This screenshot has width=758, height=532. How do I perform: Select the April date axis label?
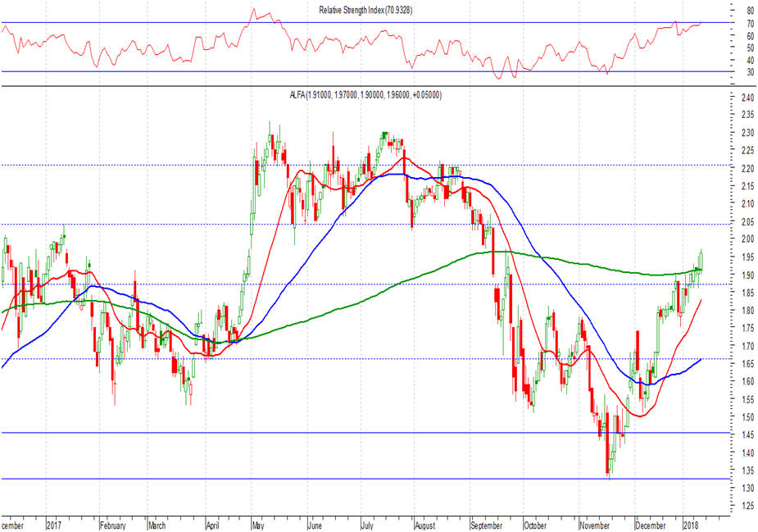click(x=213, y=525)
